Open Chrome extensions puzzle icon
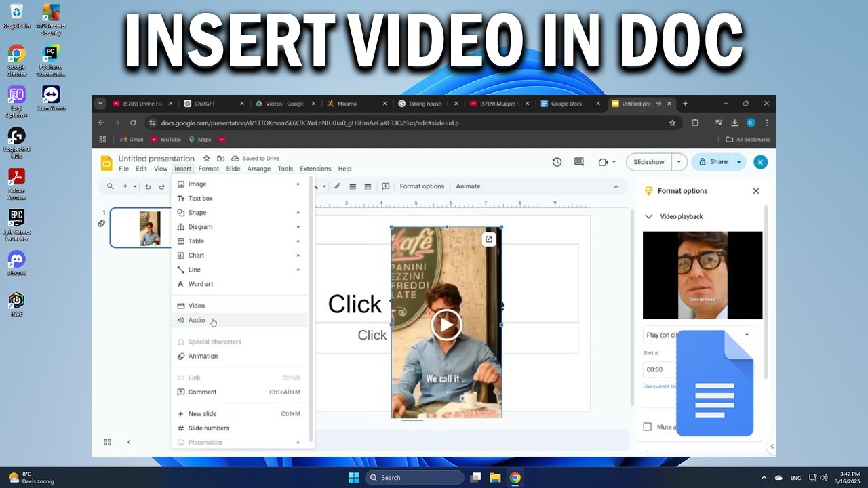 695,123
